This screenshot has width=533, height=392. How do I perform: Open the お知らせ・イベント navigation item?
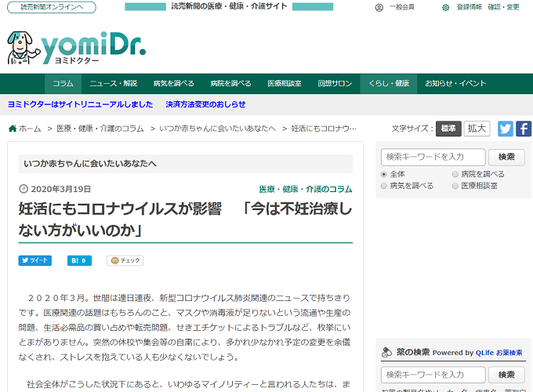pyautogui.click(x=455, y=84)
